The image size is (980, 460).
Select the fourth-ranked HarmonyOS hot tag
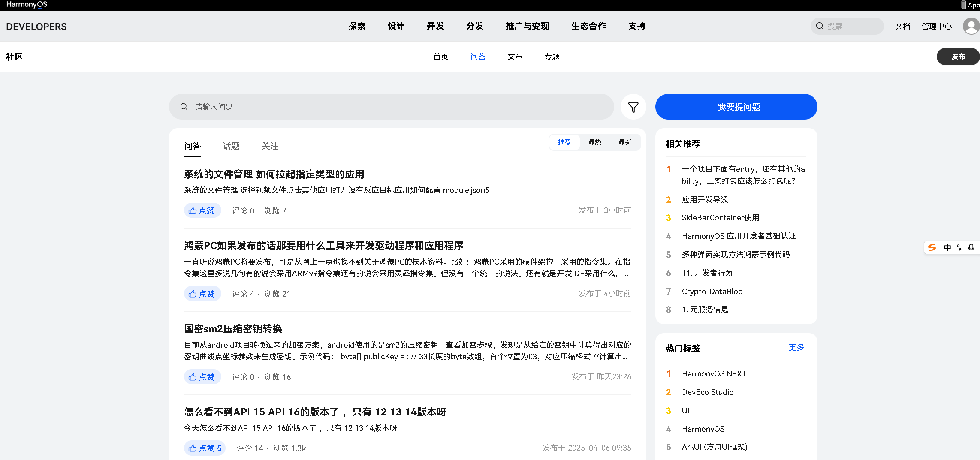(703, 429)
